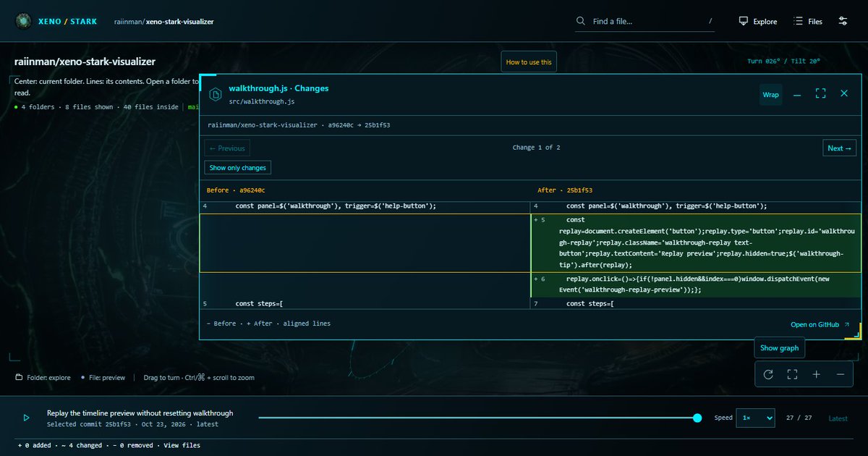This screenshot has width=868, height=456.
Task: Click the src/walkthrough.js file path
Action: (262, 102)
